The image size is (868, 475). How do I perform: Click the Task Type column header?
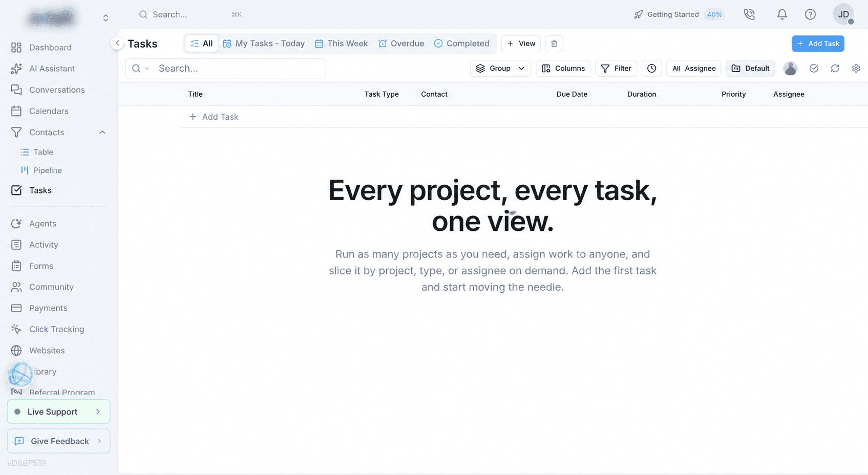pyautogui.click(x=382, y=94)
